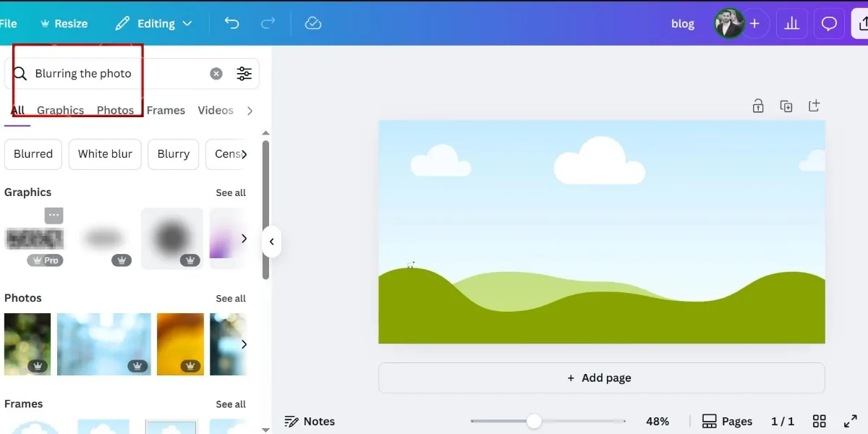Screen dimensions: 868x434
Task: Add new page icon above canvas
Action: point(814,106)
